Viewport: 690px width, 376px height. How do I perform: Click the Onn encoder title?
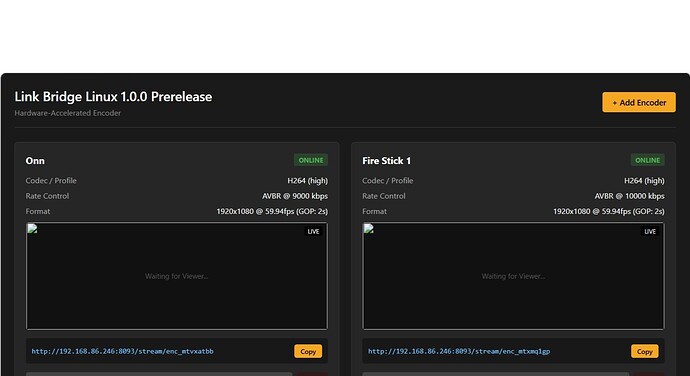pyautogui.click(x=35, y=161)
